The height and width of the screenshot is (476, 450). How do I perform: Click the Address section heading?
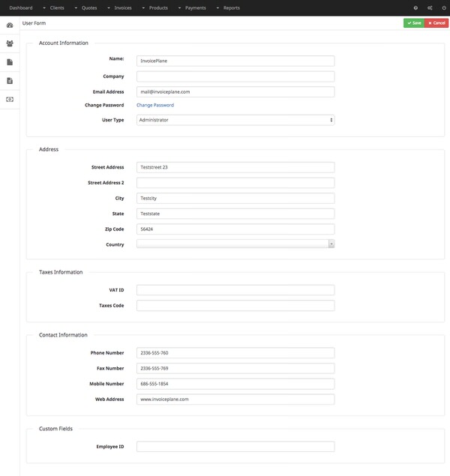[49, 149]
